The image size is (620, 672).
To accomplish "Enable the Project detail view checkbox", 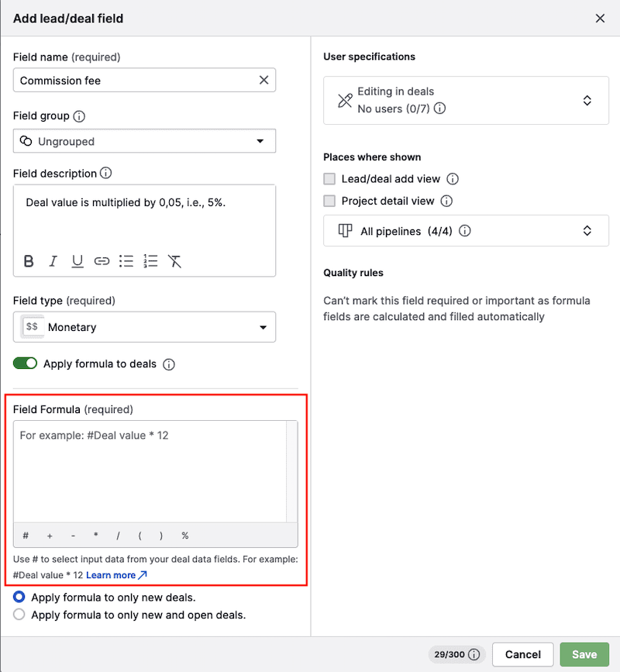I will (329, 201).
